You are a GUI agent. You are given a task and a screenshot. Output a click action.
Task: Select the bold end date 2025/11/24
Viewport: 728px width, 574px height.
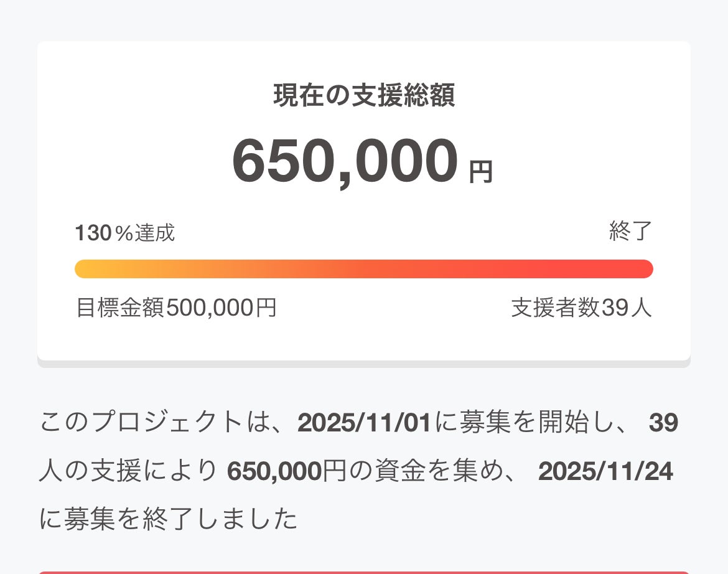(x=605, y=471)
